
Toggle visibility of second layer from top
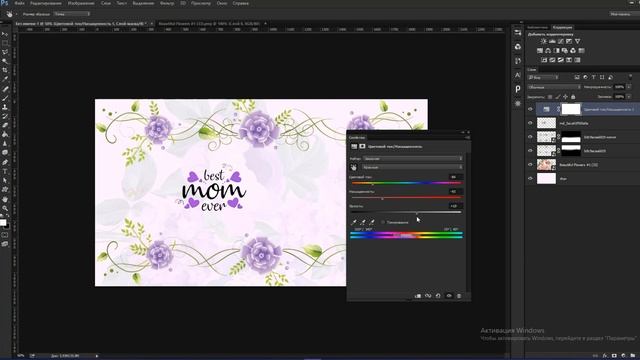tap(530, 123)
